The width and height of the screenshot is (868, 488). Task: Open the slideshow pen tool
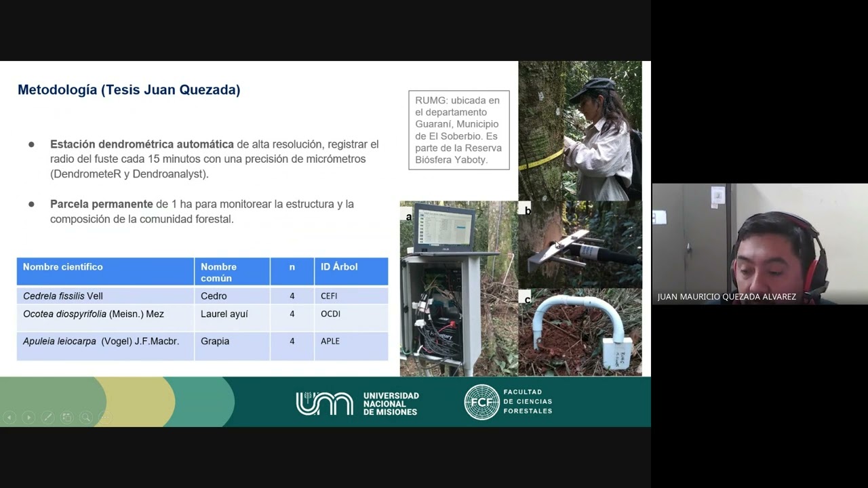click(x=47, y=418)
